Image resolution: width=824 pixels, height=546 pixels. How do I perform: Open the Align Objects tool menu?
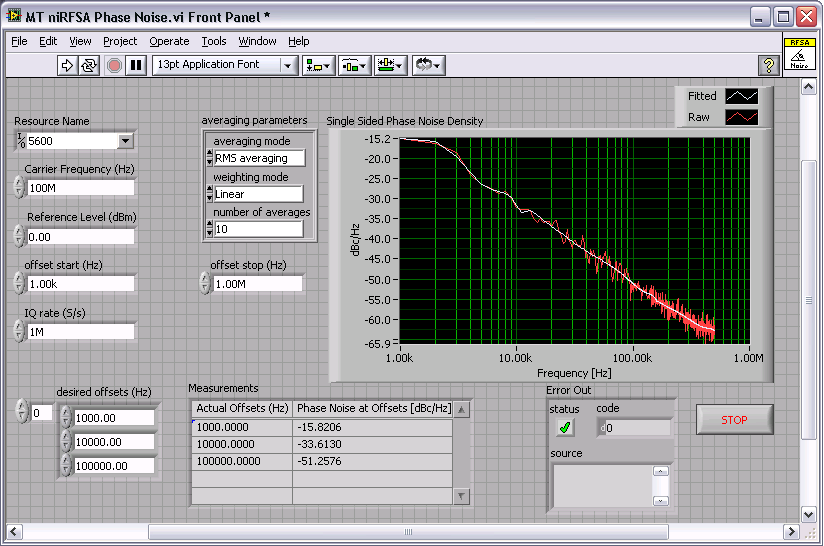[318, 65]
